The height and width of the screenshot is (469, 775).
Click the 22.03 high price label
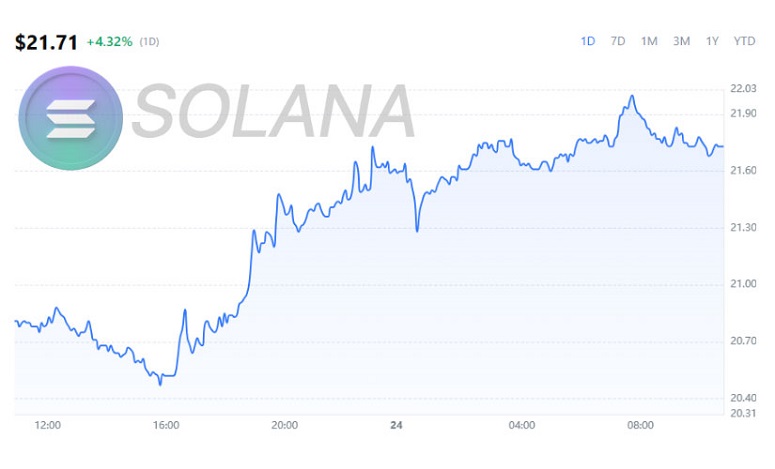click(x=743, y=91)
